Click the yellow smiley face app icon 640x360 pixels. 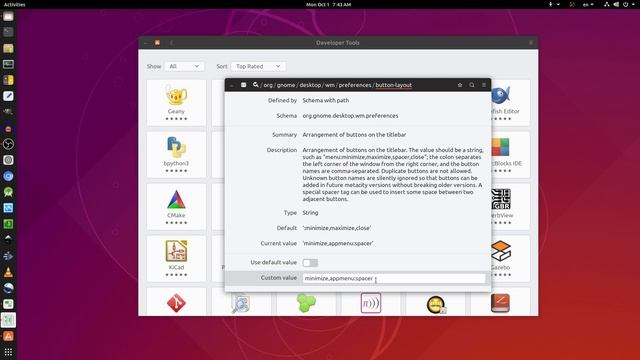436,304
